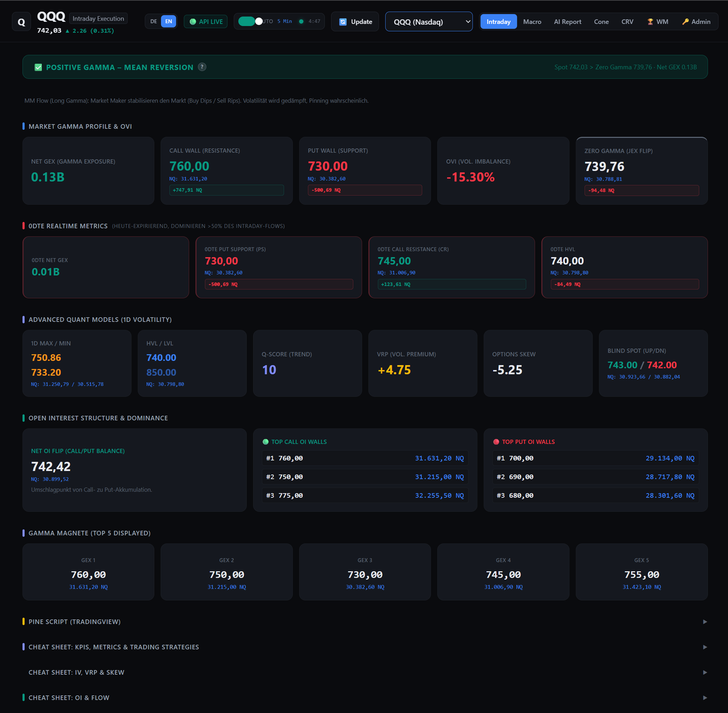The width and height of the screenshot is (728, 713).
Task: Select put OI wall #3 680,00 row
Action: coord(596,495)
